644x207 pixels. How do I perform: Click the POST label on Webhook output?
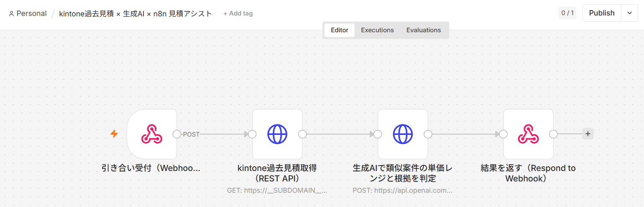[191, 135]
